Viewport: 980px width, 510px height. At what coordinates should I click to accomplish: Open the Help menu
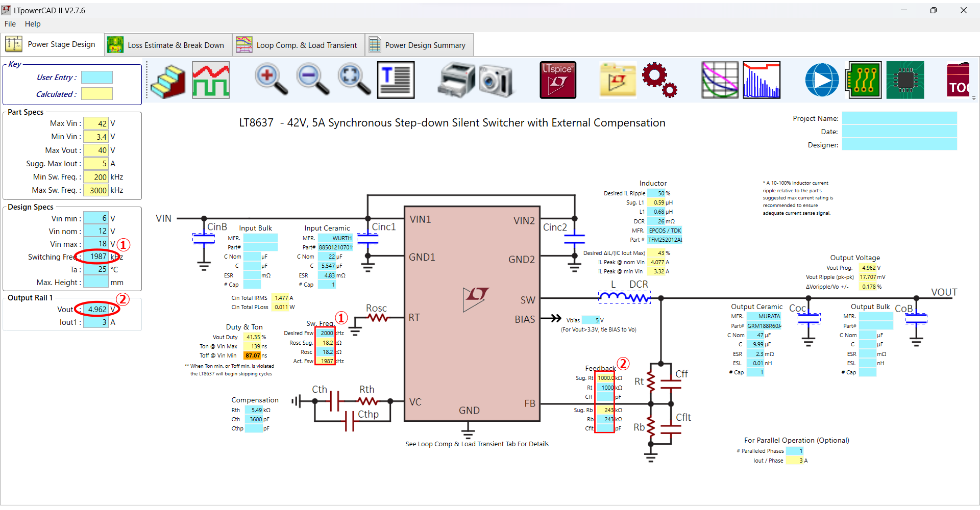point(33,24)
